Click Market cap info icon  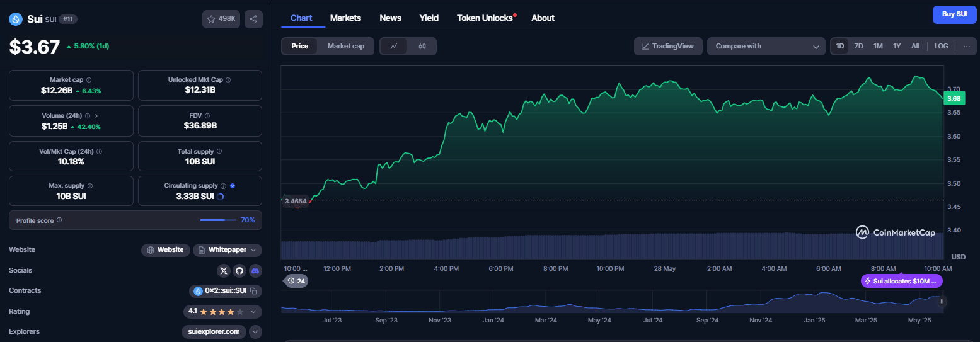click(x=89, y=80)
